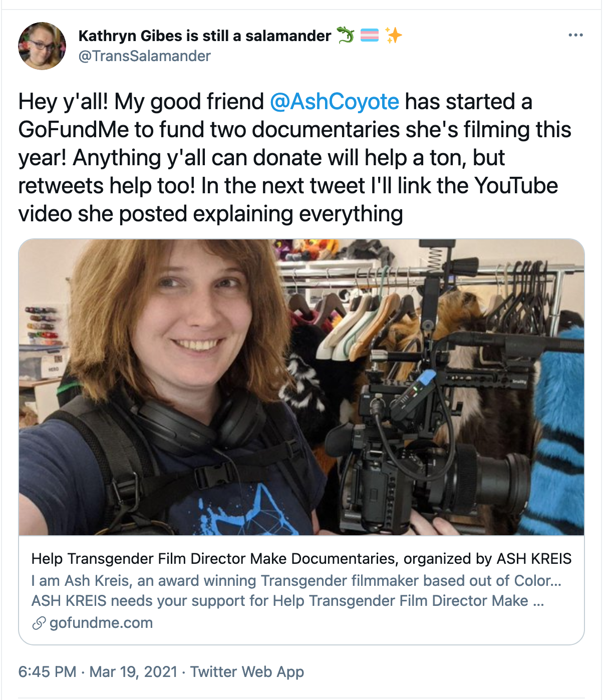
Task: Click the word GoFundMe in tweet text
Action: [x=74, y=130]
